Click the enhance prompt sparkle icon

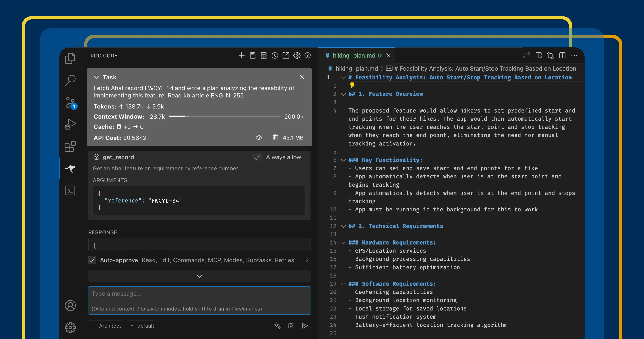pos(277,325)
